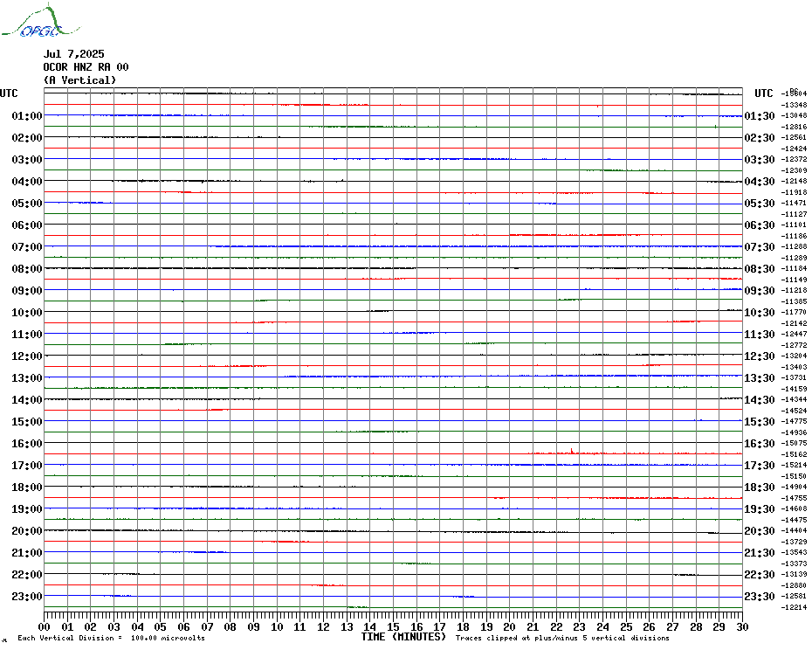Click the offset value "-11471"

click(x=794, y=203)
